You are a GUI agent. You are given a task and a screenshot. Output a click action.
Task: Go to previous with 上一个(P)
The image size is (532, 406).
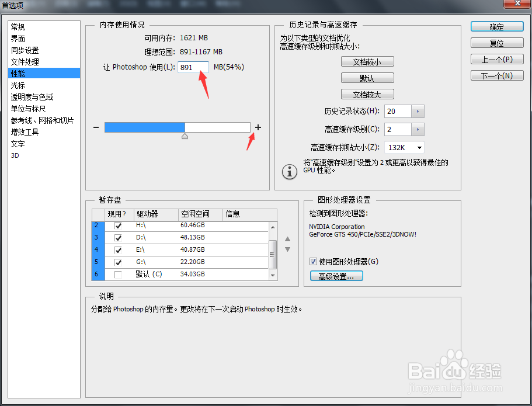[497, 60]
